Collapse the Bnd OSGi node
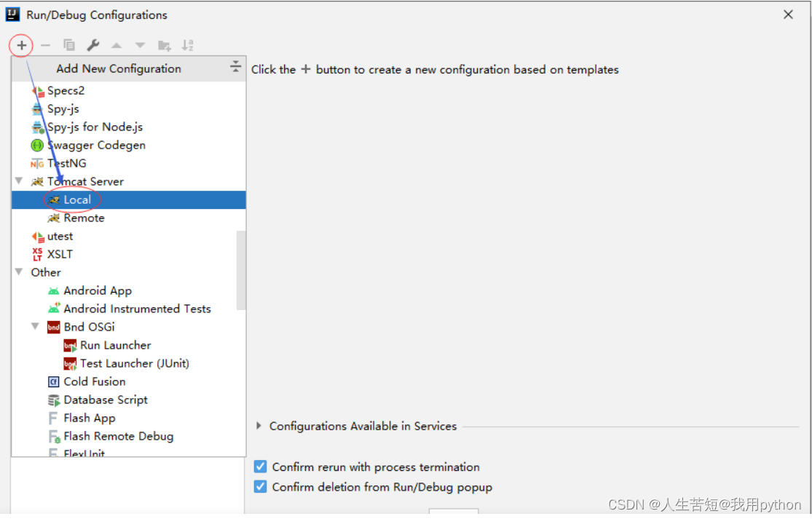The image size is (812, 519). pyautogui.click(x=35, y=327)
